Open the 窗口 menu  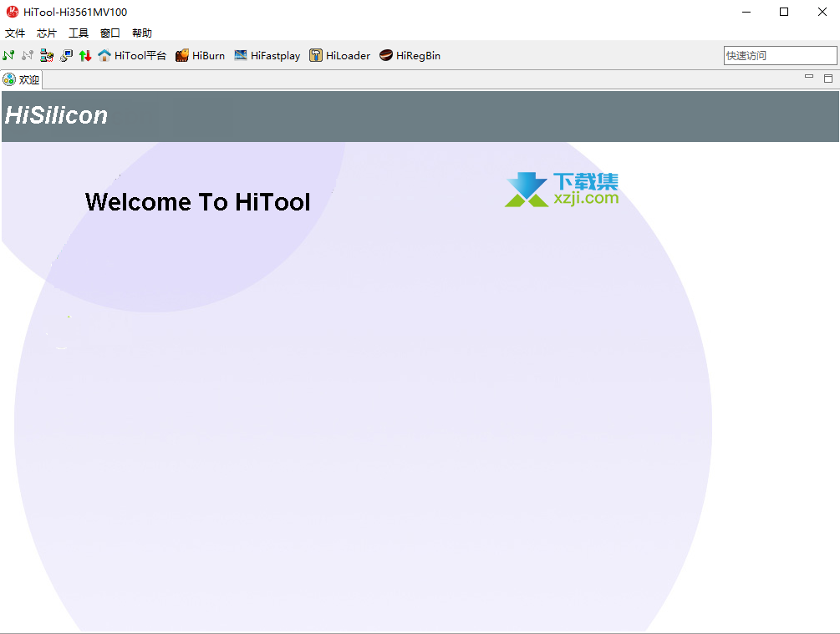pos(109,33)
